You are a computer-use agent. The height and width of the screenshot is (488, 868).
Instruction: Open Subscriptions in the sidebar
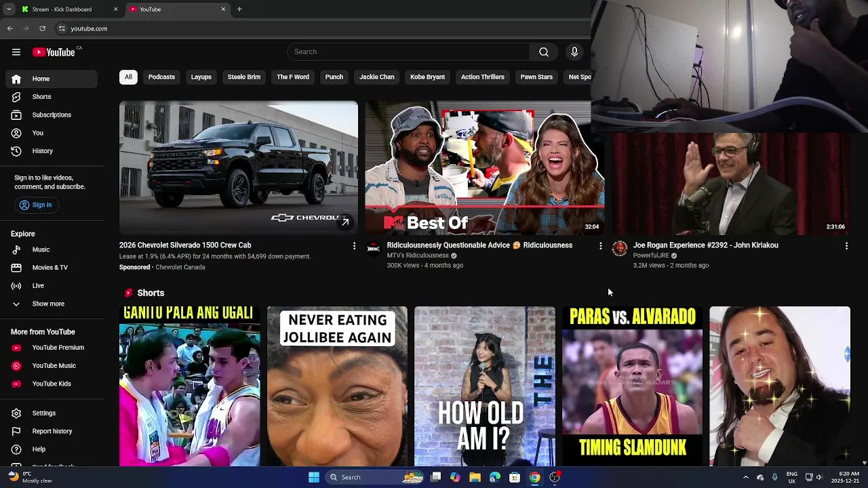[x=52, y=115]
